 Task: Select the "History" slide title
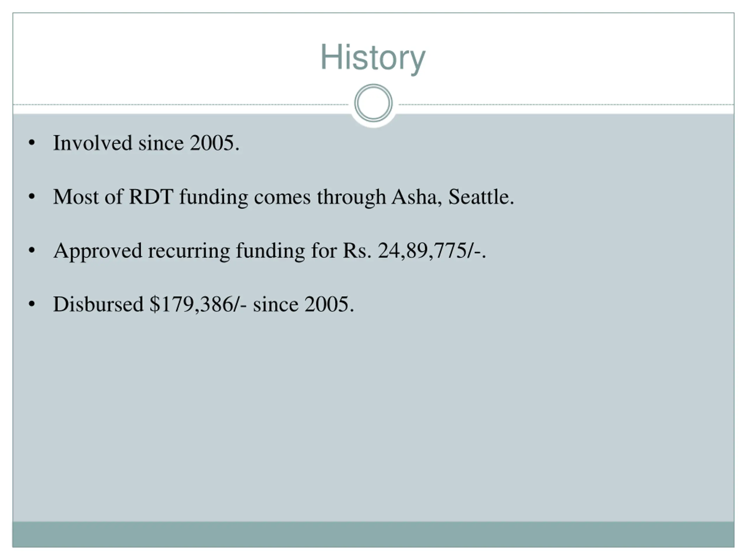373,58
